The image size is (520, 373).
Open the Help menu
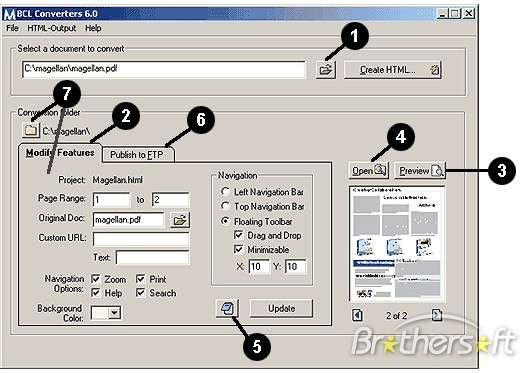93,28
